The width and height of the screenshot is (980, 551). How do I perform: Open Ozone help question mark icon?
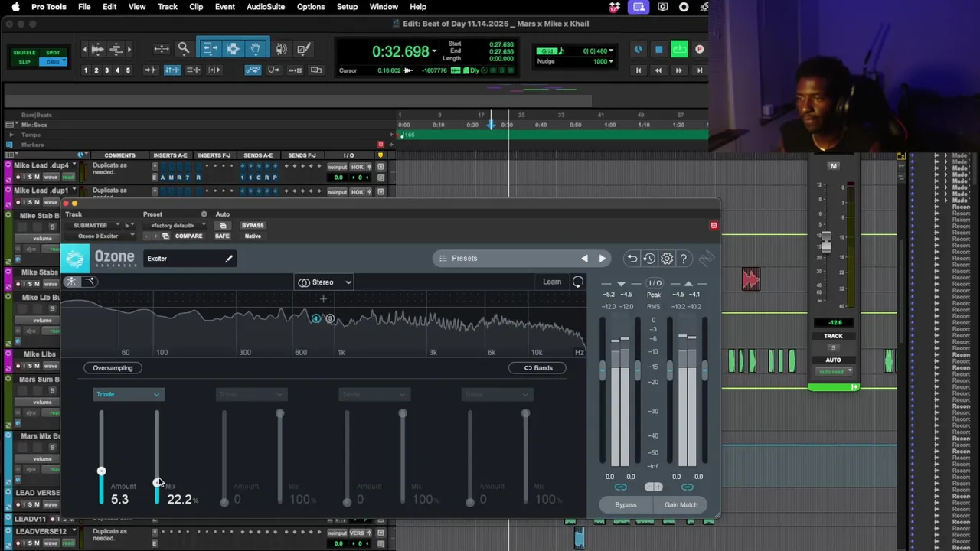pyautogui.click(x=684, y=259)
